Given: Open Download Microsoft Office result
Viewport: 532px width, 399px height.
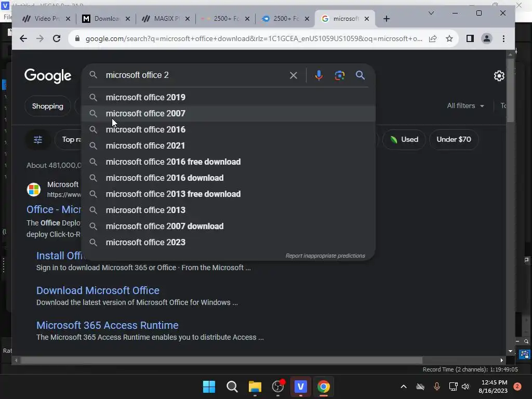Looking at the screenshot, I should 98,291.
